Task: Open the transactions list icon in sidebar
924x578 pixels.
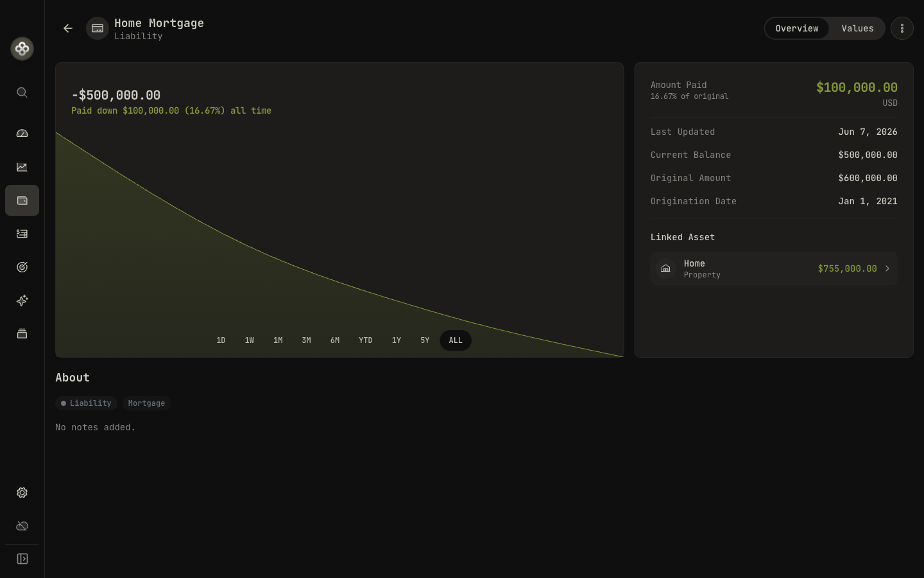Action: (x=22, y=234)
